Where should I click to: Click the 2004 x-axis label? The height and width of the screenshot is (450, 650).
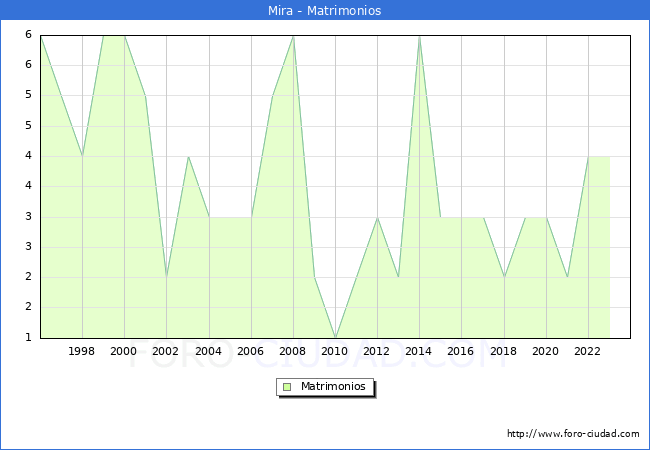click(209, 351)
